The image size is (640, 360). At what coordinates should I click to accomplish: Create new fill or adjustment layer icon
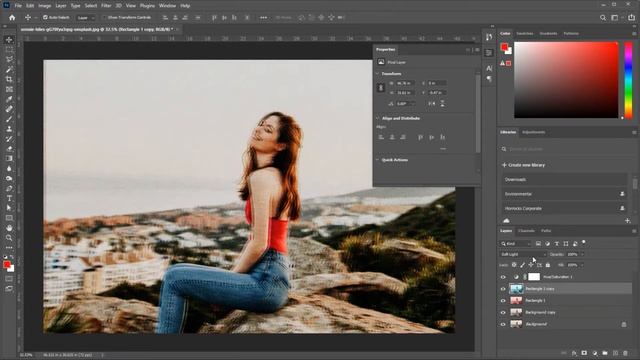[595, 353]
